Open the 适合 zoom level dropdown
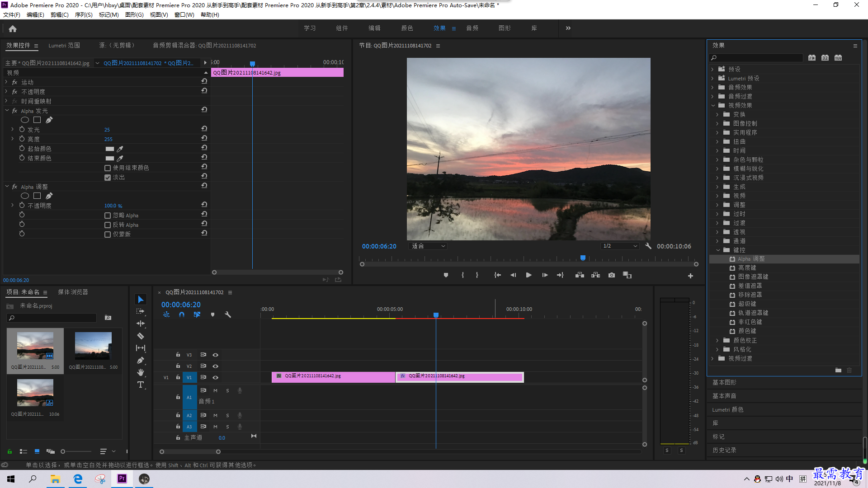 pos(427,246)
